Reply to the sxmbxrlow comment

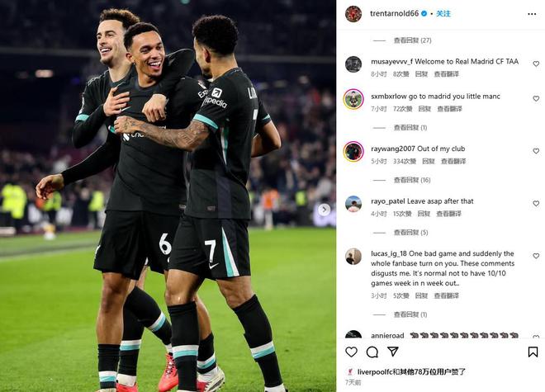pos(424,109)
